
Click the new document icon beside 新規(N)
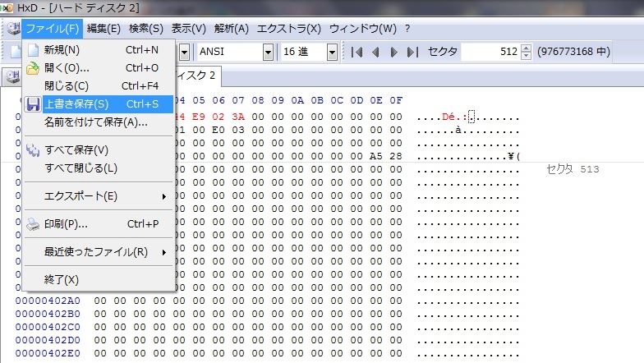[x=33, y=49]
